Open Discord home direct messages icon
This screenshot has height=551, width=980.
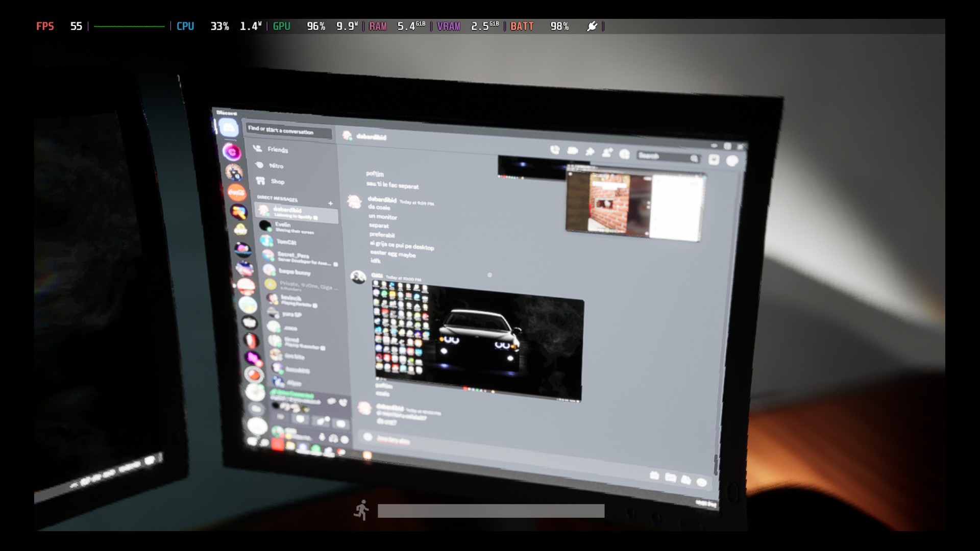point(228,129)
